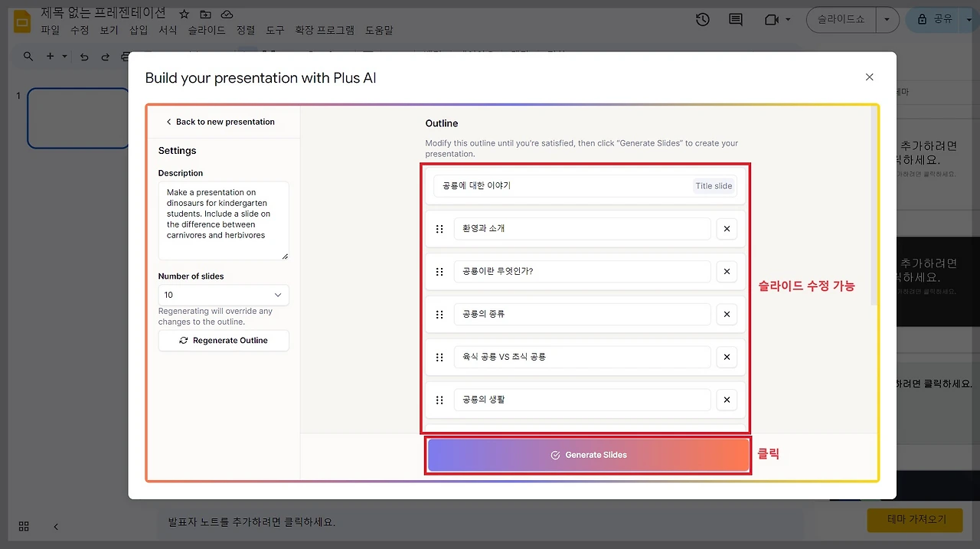Click the search magnifier toolbar icon

(x=28, y=56)
